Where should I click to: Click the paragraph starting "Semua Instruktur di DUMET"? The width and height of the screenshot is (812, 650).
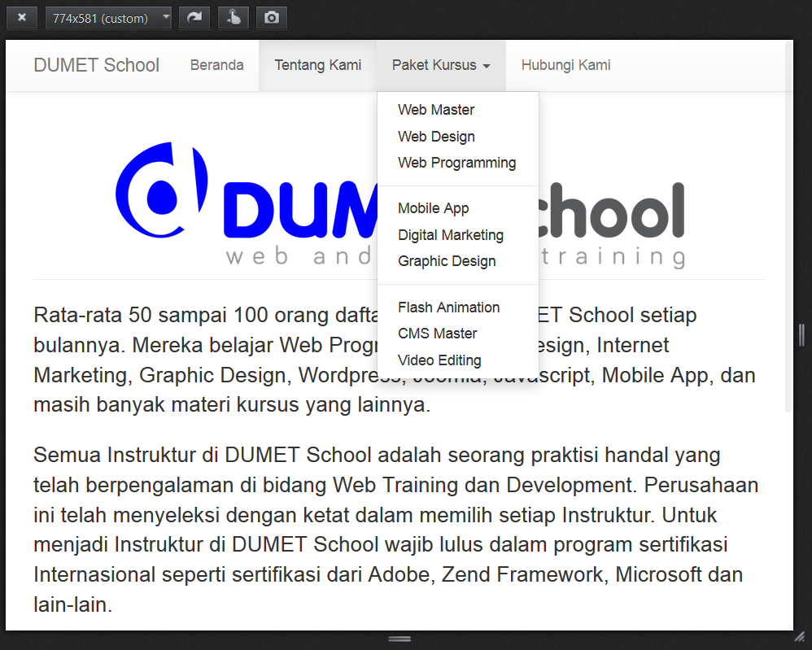(x=396, y=530)
